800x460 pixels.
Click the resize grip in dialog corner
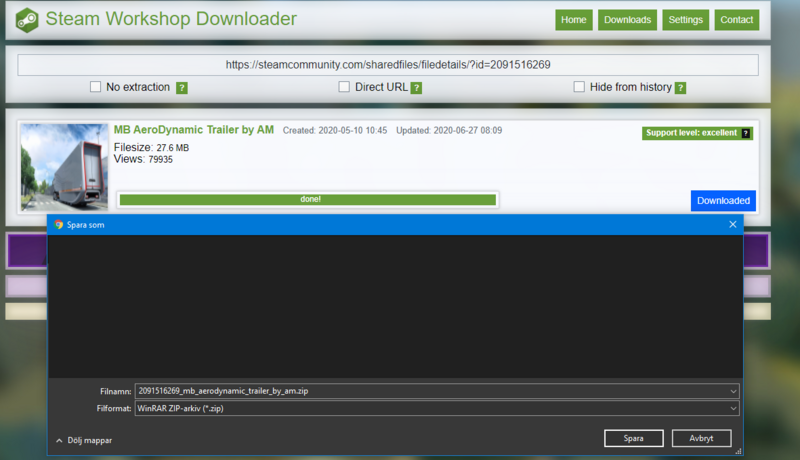tap(738, 451)
